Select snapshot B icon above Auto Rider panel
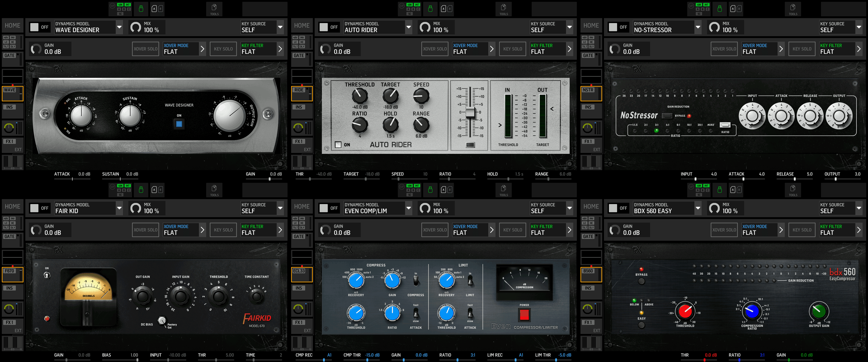Image resolution: width=868 pixels, height=362 pixels. point(450,9)
